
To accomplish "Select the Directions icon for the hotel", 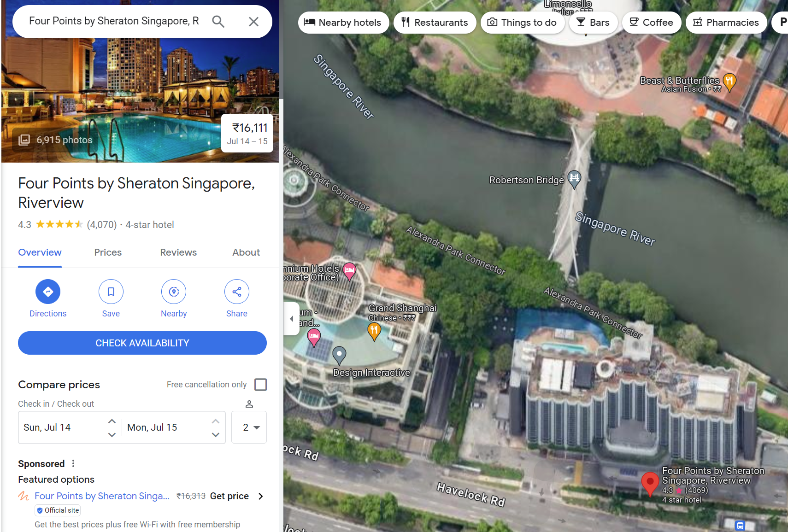I will point(48,292).
